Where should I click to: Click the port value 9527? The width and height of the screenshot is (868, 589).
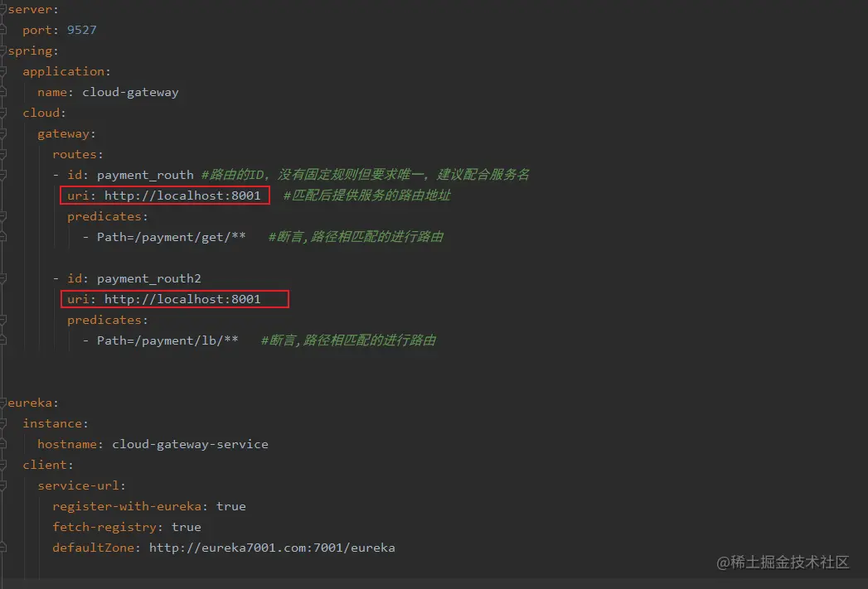pyautogui.click(x=82, y=30)
